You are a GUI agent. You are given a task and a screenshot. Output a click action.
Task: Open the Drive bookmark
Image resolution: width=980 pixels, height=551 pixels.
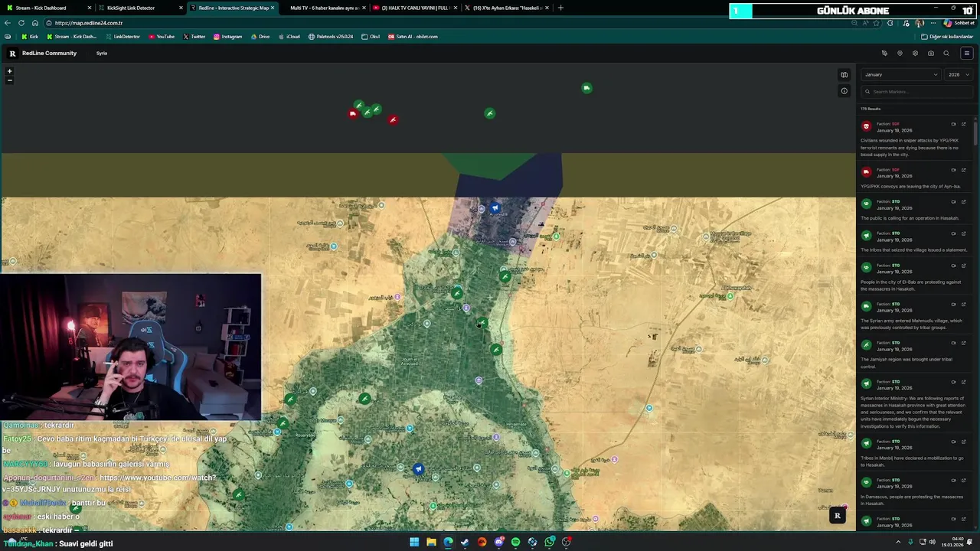tap(260, 37)
